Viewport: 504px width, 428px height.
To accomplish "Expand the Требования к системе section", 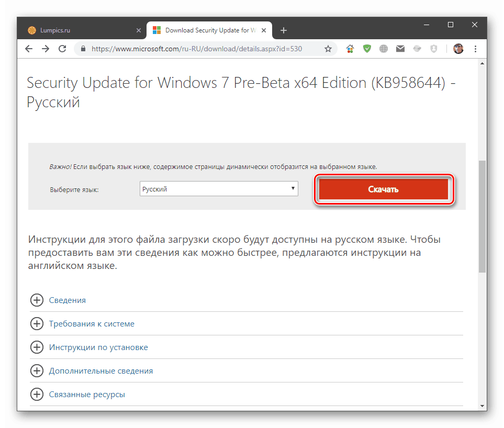I will click(37, 324).
